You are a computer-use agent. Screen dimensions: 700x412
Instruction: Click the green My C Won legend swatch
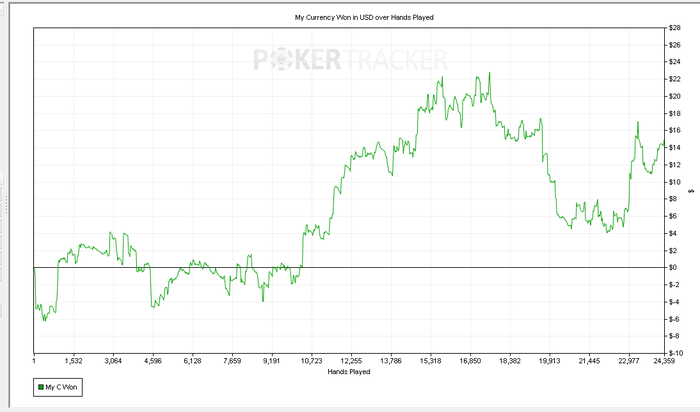pos(41,387)
